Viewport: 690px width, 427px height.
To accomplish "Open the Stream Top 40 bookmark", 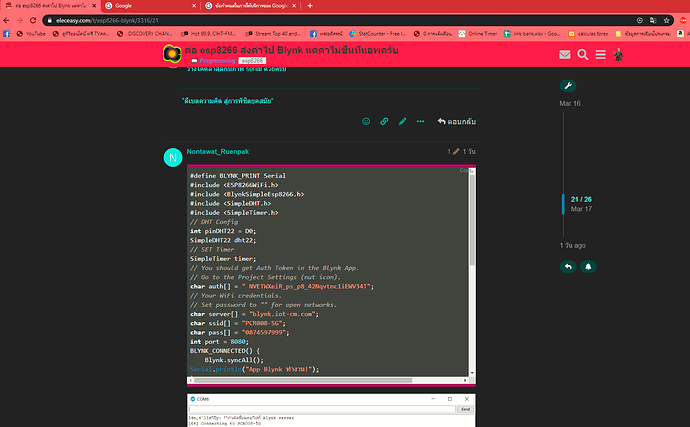I will 273,33.
